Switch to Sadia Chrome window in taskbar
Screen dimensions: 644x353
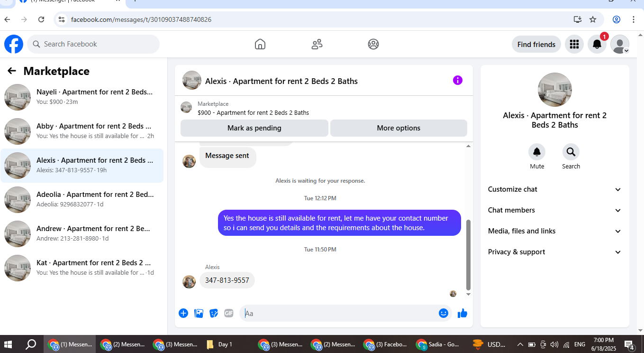point(438,344)
